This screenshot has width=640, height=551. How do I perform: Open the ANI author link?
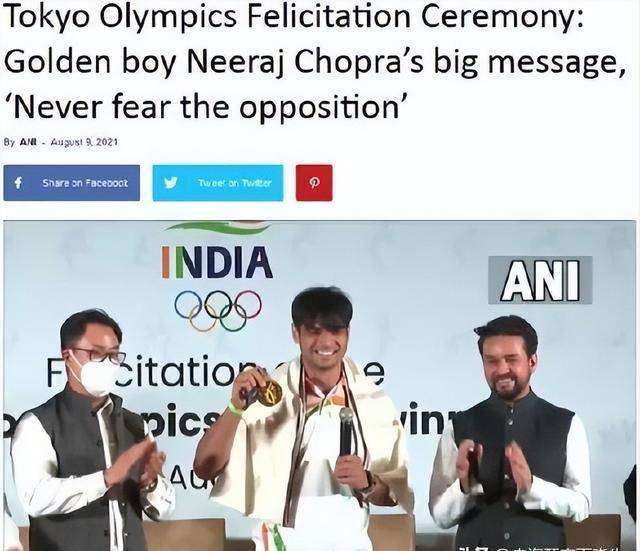tap(28, 142)
